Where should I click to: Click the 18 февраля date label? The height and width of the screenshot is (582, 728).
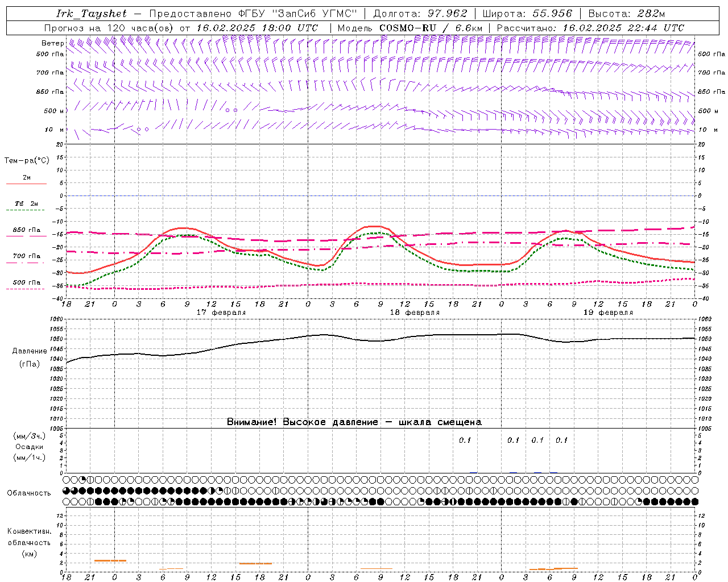pyautogui.click(x=415, y=313)
